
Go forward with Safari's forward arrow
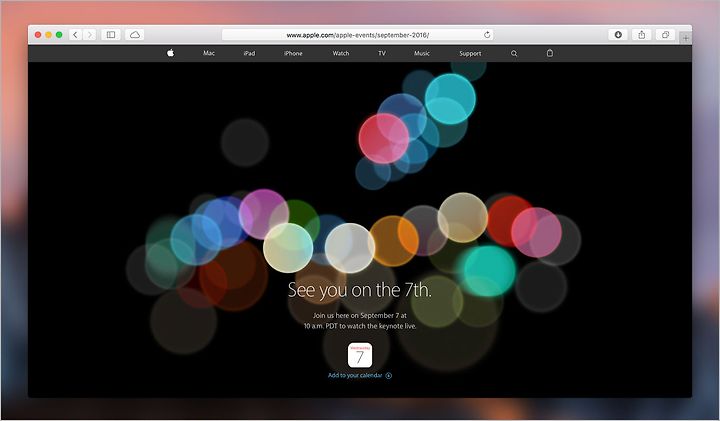[90, 34]
